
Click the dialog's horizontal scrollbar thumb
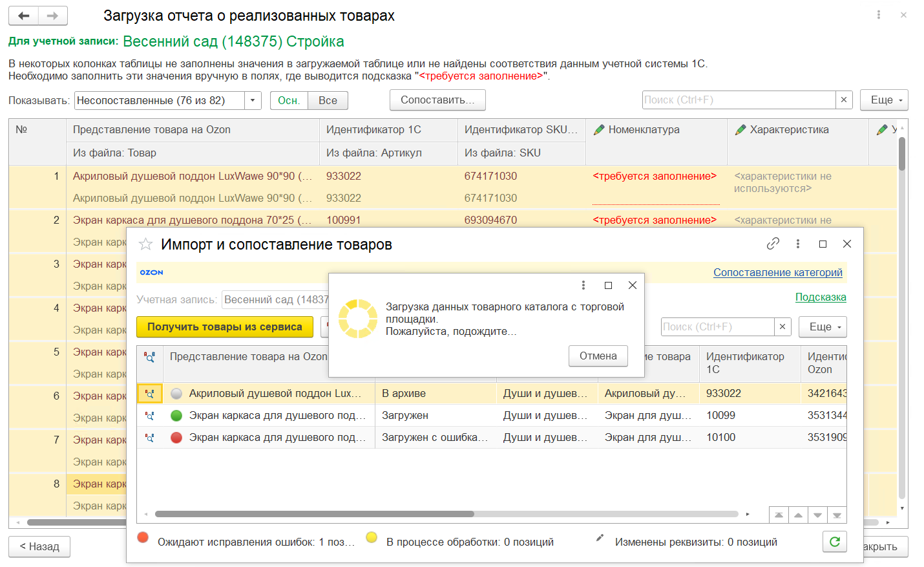coord(314,515)
